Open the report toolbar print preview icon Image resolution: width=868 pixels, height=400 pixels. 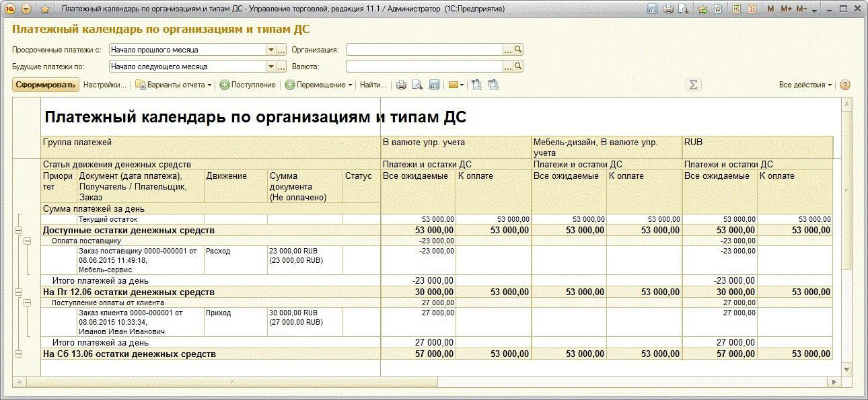click(417, 85)
